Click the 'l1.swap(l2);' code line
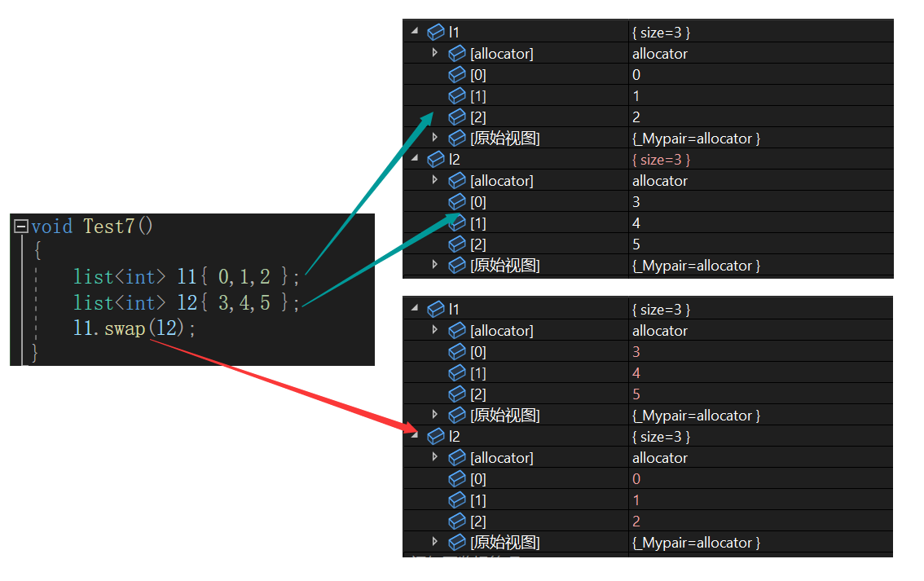 (134, 328)
